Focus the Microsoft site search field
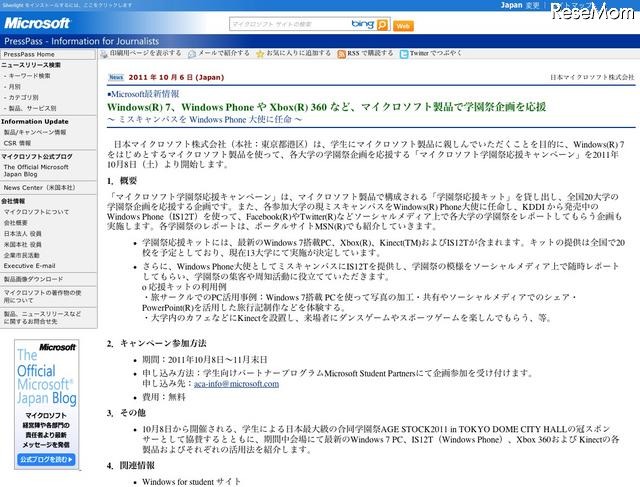Viewport: 640px width, 487px height. tap(291, 24)
